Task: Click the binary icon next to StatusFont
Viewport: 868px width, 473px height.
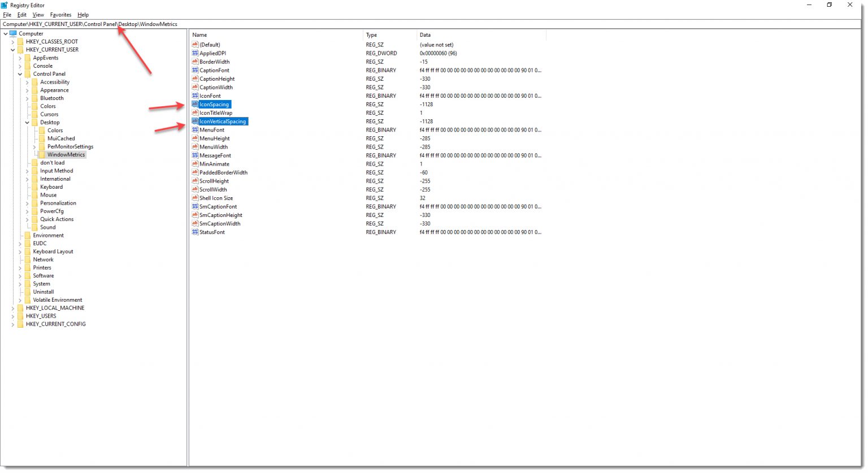Action: pyautogui.click(x=194, y=232)
